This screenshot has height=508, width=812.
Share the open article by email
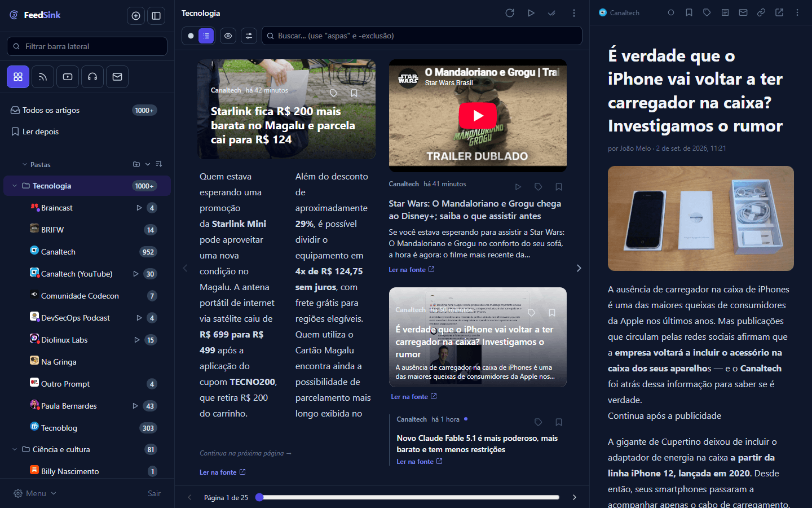click(x=743, y=12)
